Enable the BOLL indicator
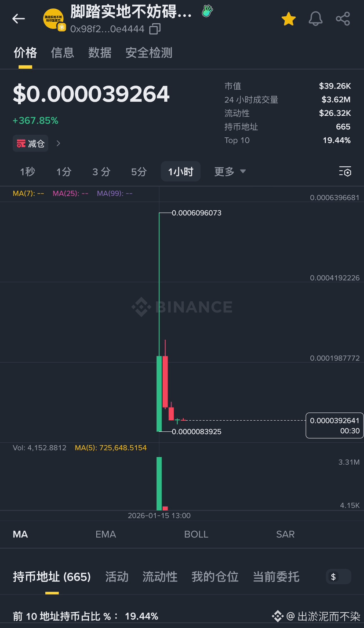Viewport: 364px width, 628px height. tap(196, 534)
